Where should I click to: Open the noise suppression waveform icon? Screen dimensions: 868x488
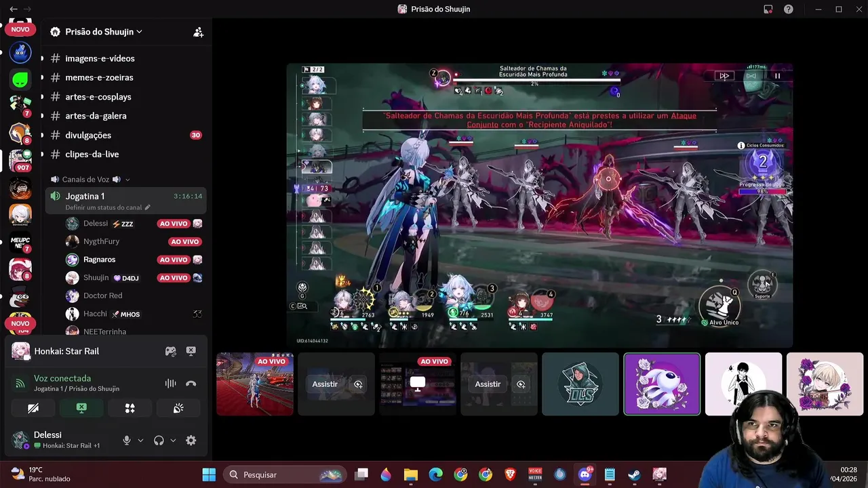pyautogui.click(x=170, y=384)
